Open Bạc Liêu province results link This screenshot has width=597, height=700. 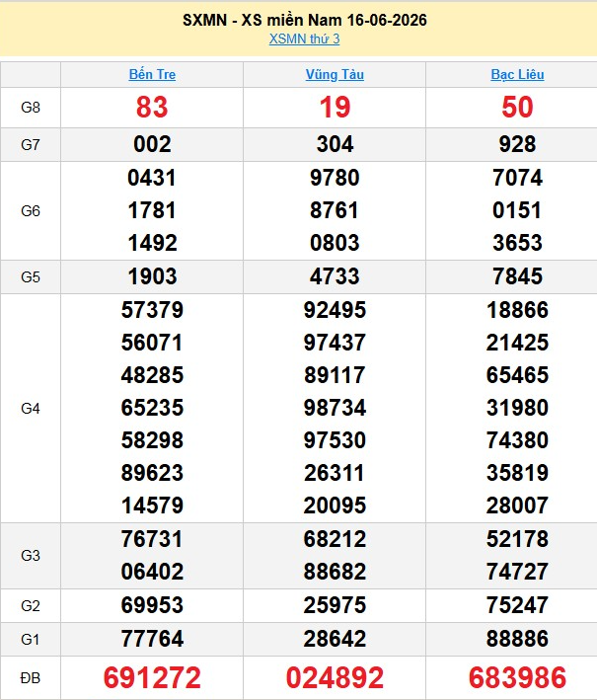click(518, 74)
